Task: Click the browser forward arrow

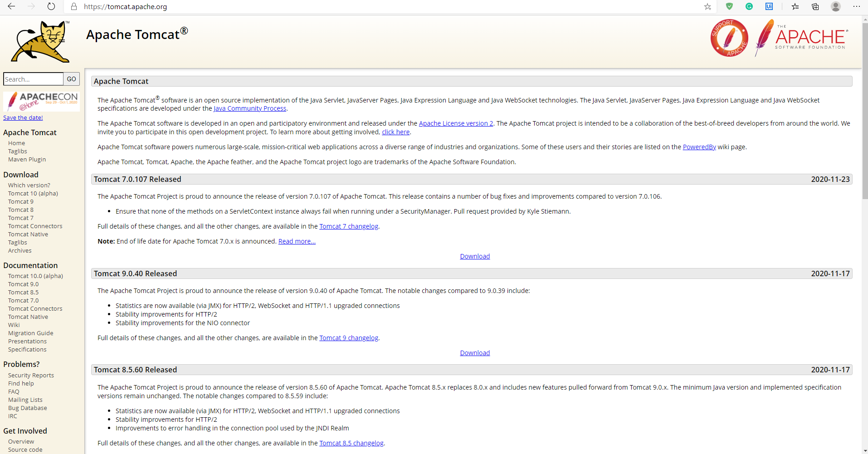Action: coord(31,6)
